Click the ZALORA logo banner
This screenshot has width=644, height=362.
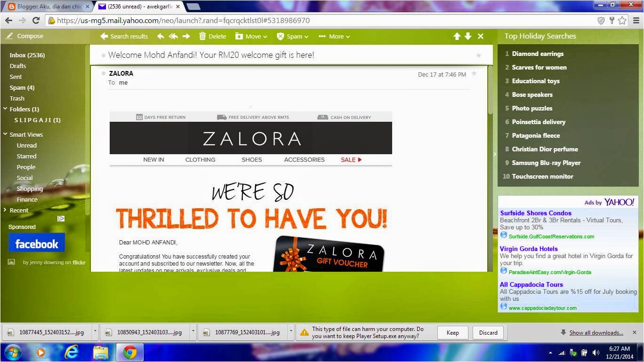[x=251, y=138]
